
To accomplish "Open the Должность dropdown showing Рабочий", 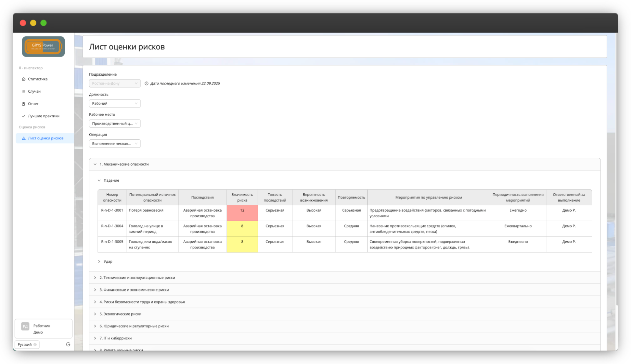I will (x=115, y=103).
